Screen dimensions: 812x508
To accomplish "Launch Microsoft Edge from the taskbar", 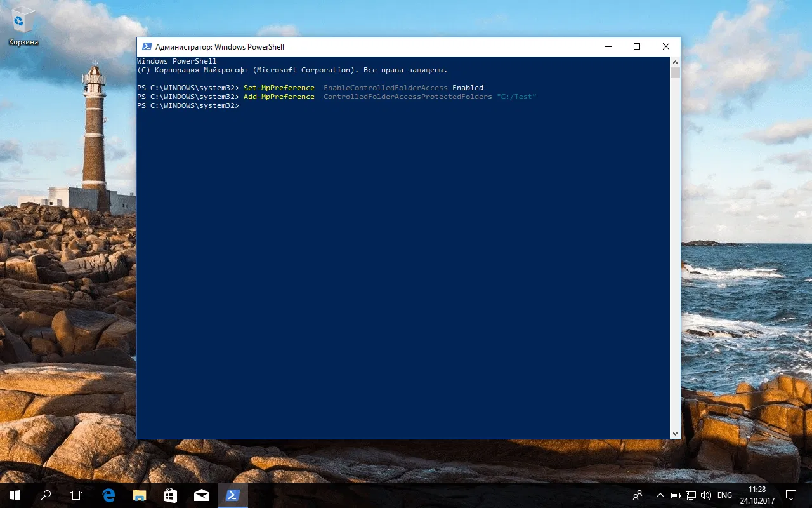I will [108, 495].
